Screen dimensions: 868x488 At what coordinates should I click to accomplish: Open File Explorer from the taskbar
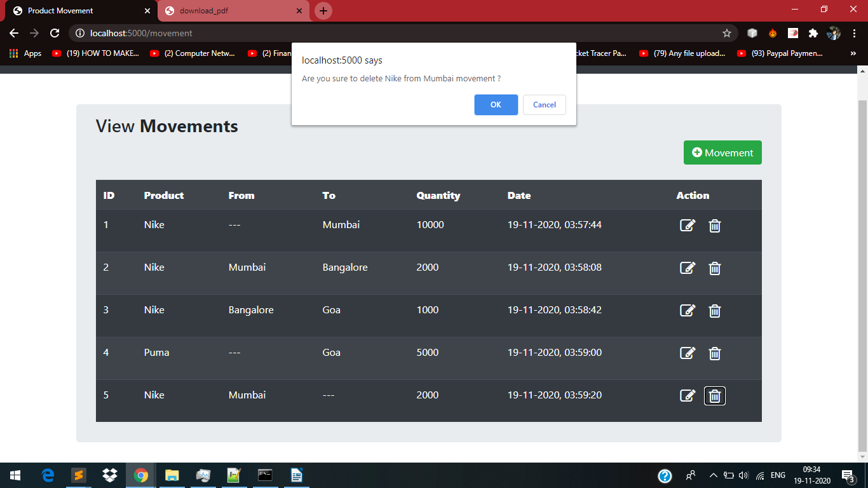pyautogui.click(x=172, y=475)
